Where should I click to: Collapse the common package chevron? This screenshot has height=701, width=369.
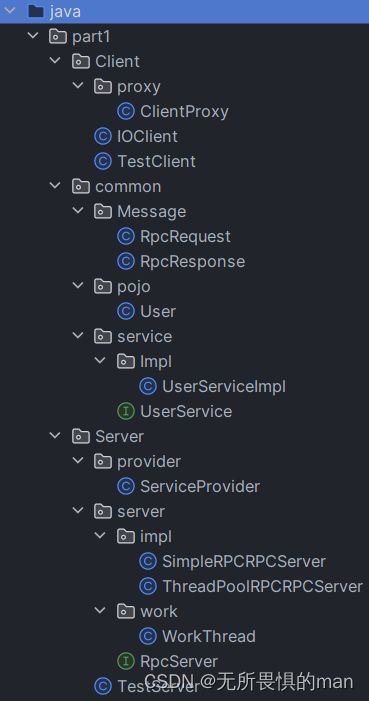coord(55,186)
